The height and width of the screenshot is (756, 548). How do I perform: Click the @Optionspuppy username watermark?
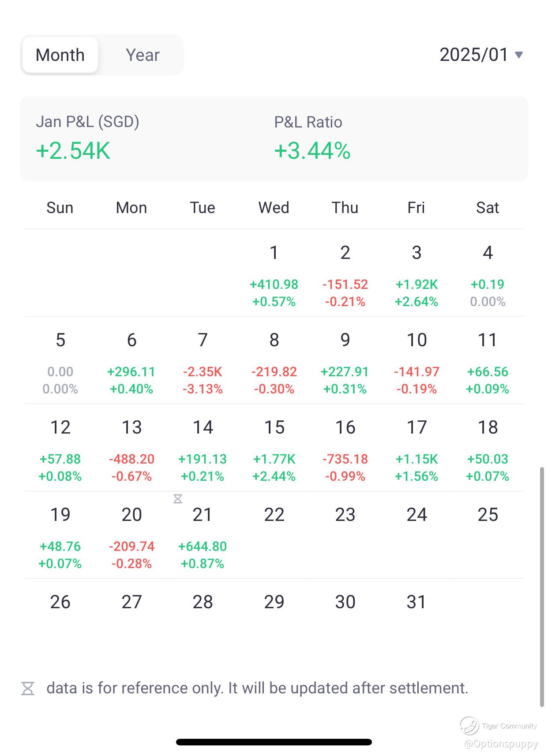coord(501,744)
